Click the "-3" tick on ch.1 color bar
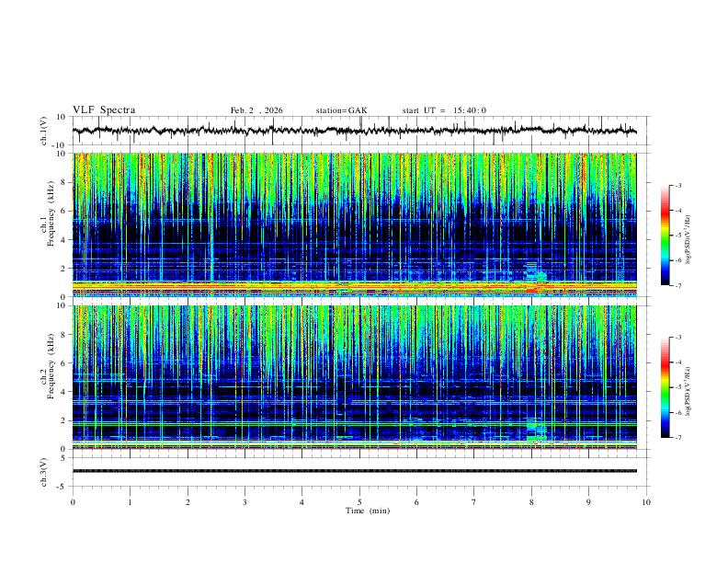Viewport: 728px width, 563px height. coord(677,185)
